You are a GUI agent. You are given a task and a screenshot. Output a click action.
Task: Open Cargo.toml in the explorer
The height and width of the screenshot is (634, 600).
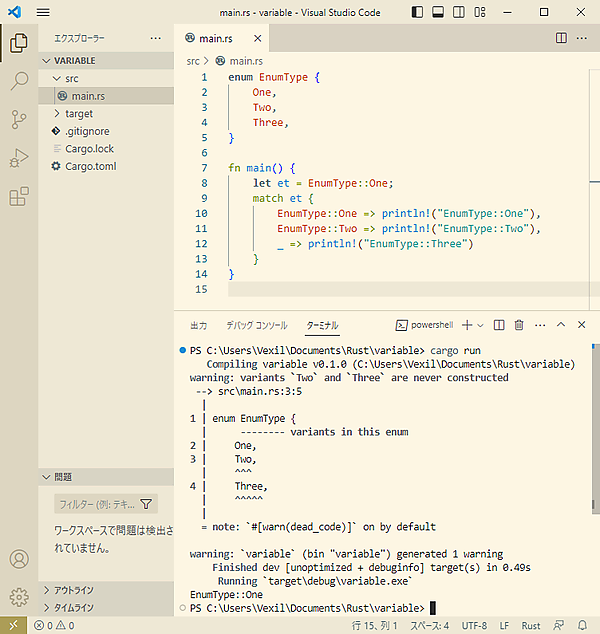[x=91, y=166]
